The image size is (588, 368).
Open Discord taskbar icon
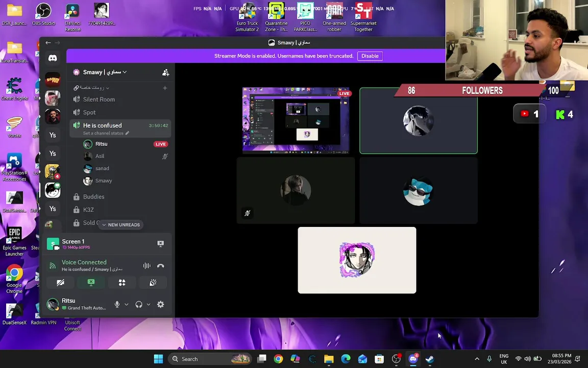coord(413,359)
